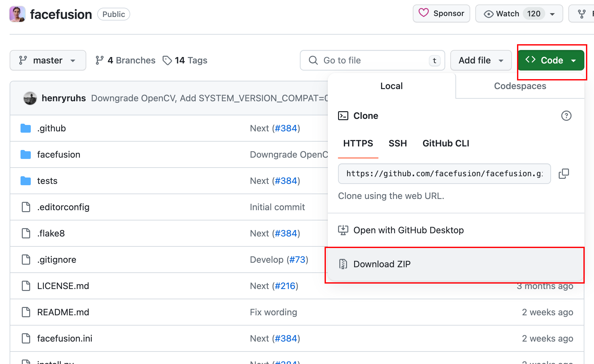Click the Fork icon button
Image resolution: width=594 pixels, height=364 pixels.
click(x=581, y=14)
